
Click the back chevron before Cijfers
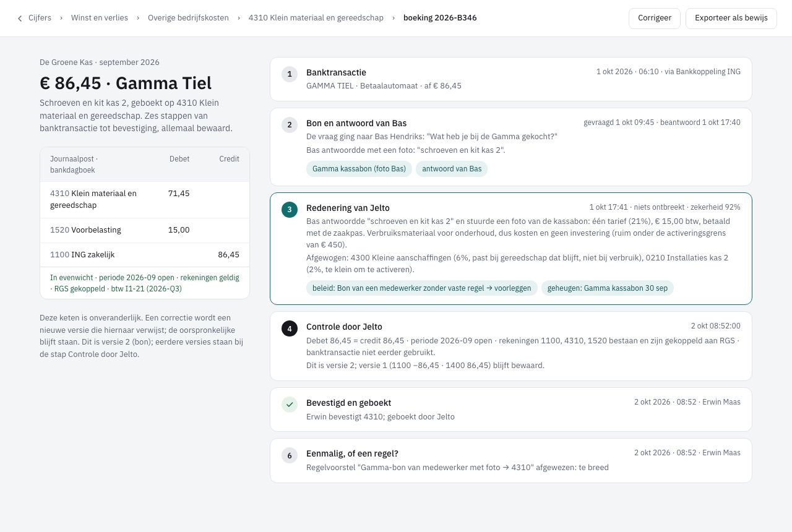click(20, 19)
